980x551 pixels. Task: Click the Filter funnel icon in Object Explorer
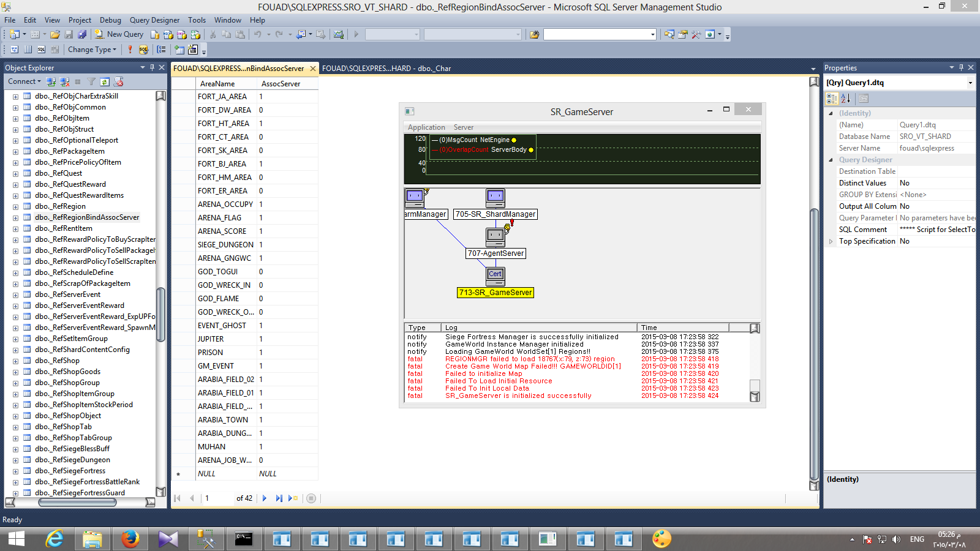[91, 81]
